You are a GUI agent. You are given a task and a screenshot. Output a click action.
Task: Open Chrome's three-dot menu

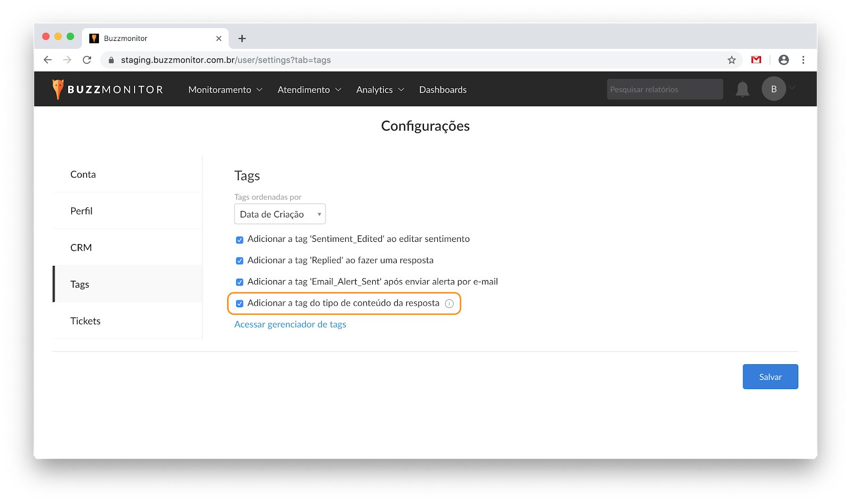(x=803, y=60)
